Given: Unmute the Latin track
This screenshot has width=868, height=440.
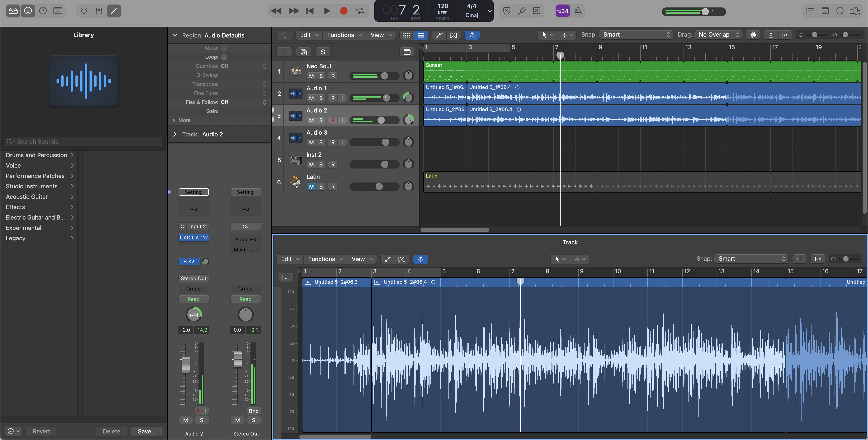Looking at the screenshot, I should point(311,187).
